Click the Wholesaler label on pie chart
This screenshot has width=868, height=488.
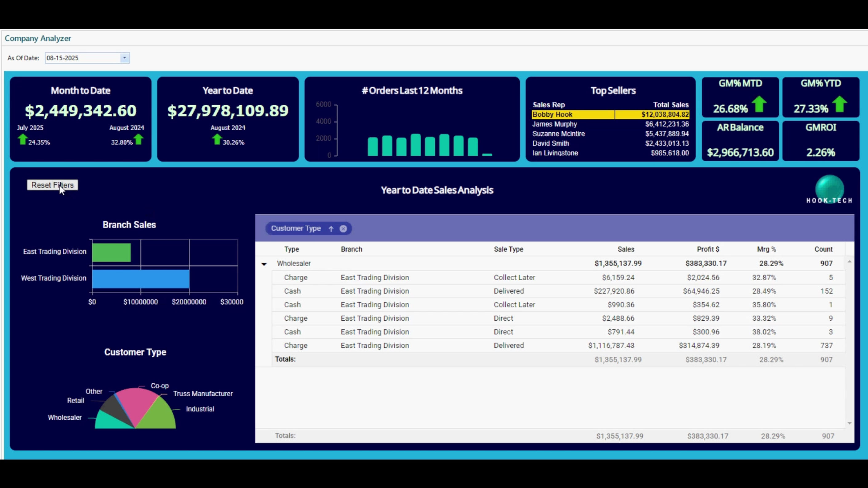64,418
